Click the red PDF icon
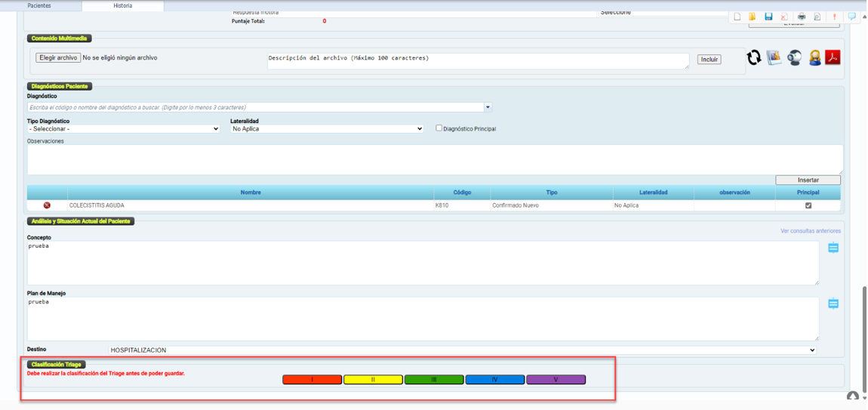 point(833,58)
